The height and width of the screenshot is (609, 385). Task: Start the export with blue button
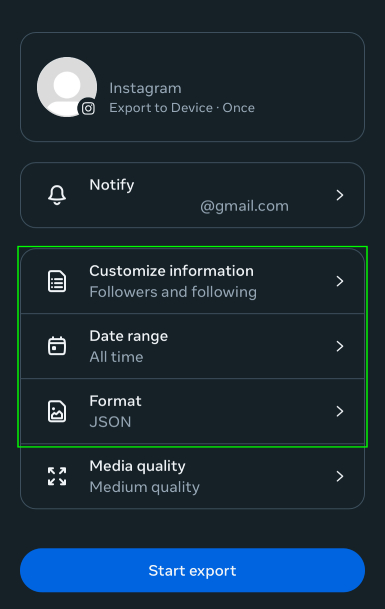click(x=192, y=570)
